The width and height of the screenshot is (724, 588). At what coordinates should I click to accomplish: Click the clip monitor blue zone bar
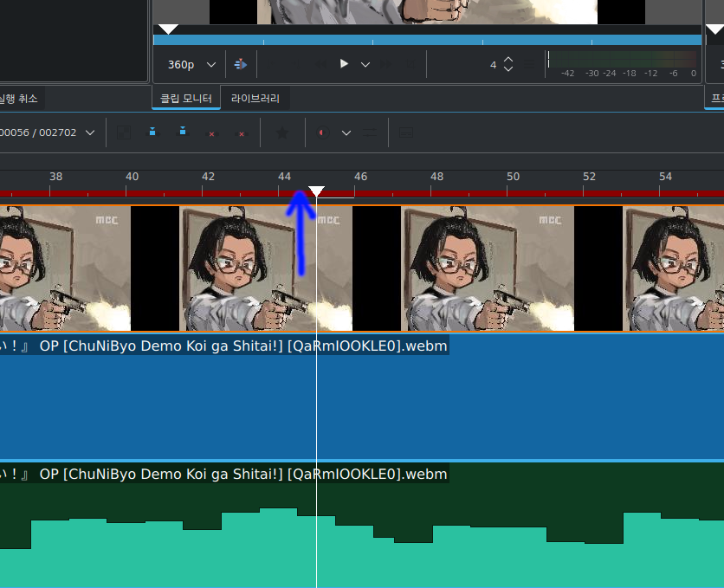[427, 40]
